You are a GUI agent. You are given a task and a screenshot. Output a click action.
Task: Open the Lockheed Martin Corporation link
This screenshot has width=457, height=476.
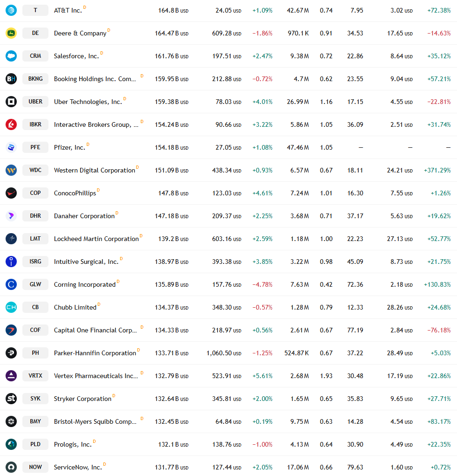96,239
